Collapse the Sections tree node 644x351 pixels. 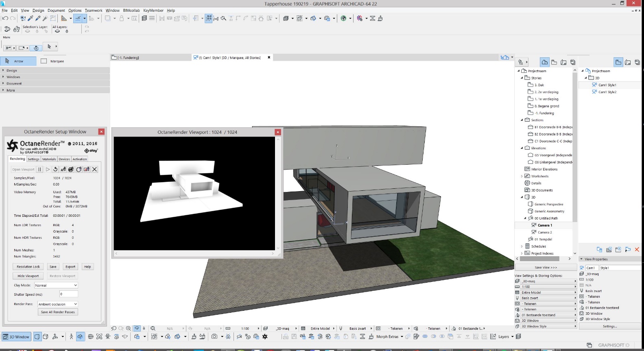coord(522,120)
